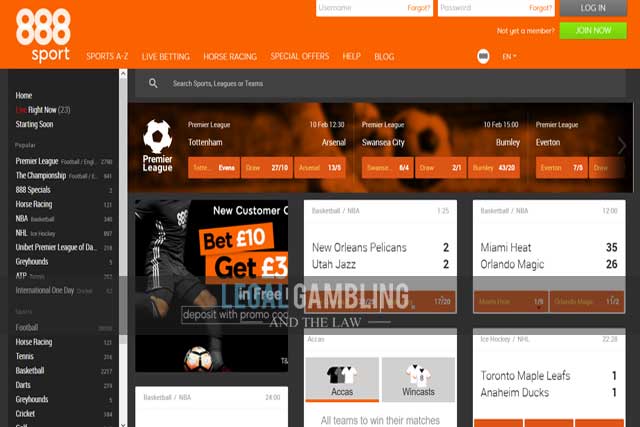640x427 pixels.
Task: Open Darts in Sports list
Action: click(64, 385)
